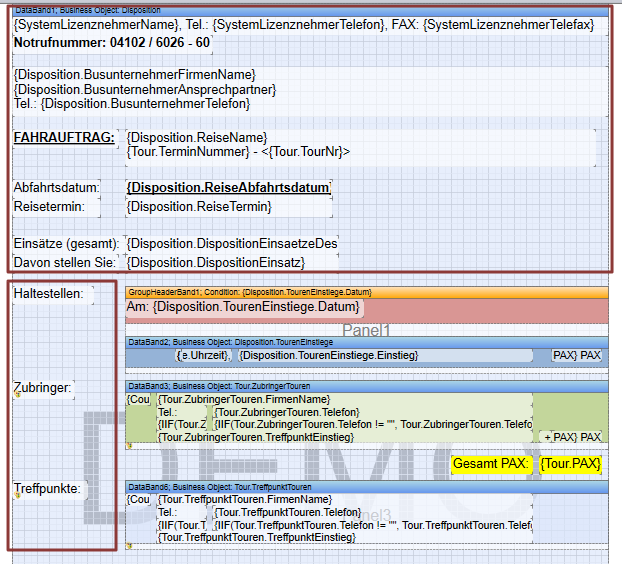The image size is (622, 564).
Task: Click the Notrufnummer 04102 / 6026 - 60 text
Action: coord(112,43)
